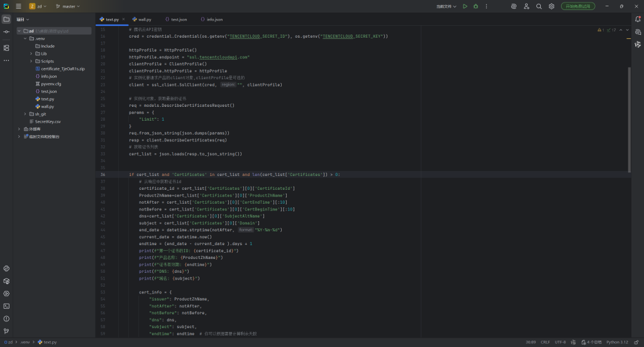Run the current file with the green play button
This screenshot has height=347, width=644.
pyautogui.click(x=465, y=6)
